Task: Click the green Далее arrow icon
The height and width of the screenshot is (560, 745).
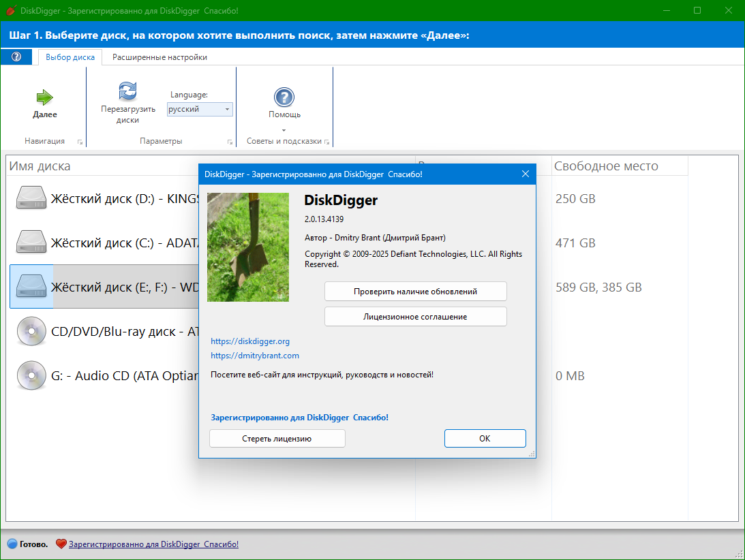Action: pyautogui.click(x=45, y=97)
